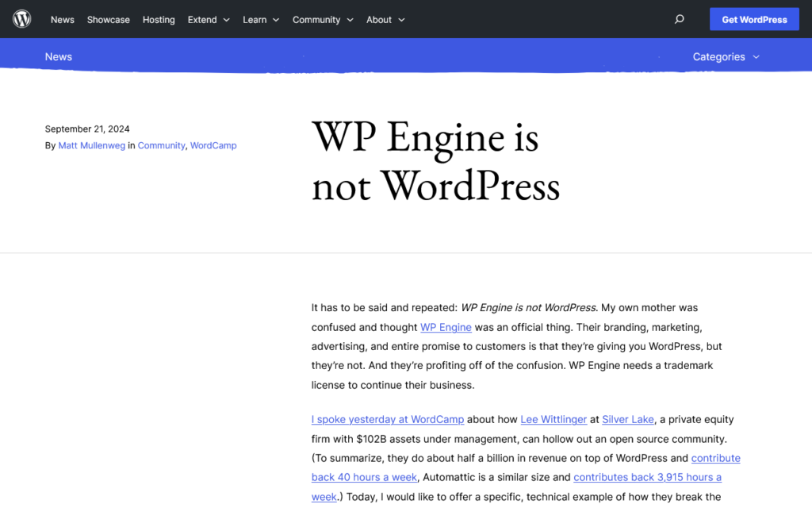Click the italic phrase 'WP Engine is not WordPress.'
This screenshot has height=508, width=812.
tap(529, 308)
